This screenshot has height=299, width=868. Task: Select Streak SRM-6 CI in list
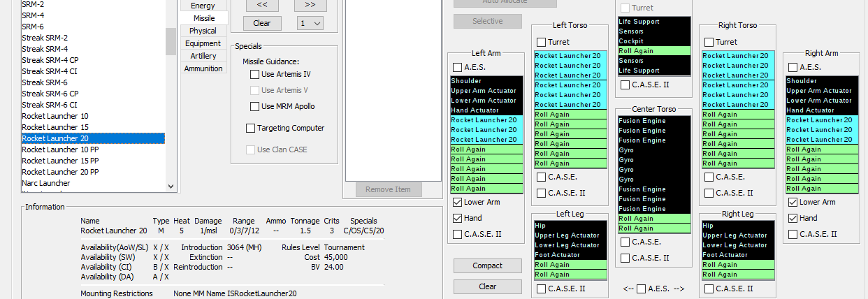pos(93,105)
